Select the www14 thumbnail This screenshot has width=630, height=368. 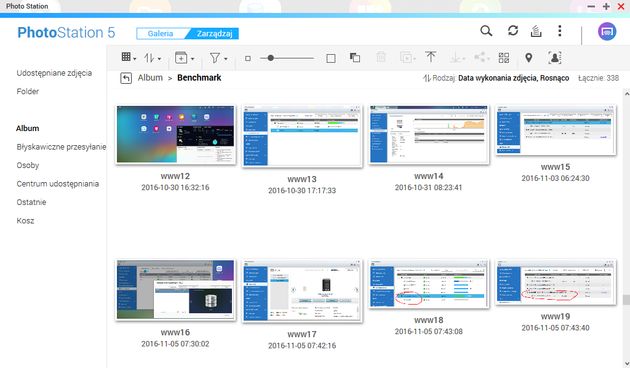pos(429,135)
